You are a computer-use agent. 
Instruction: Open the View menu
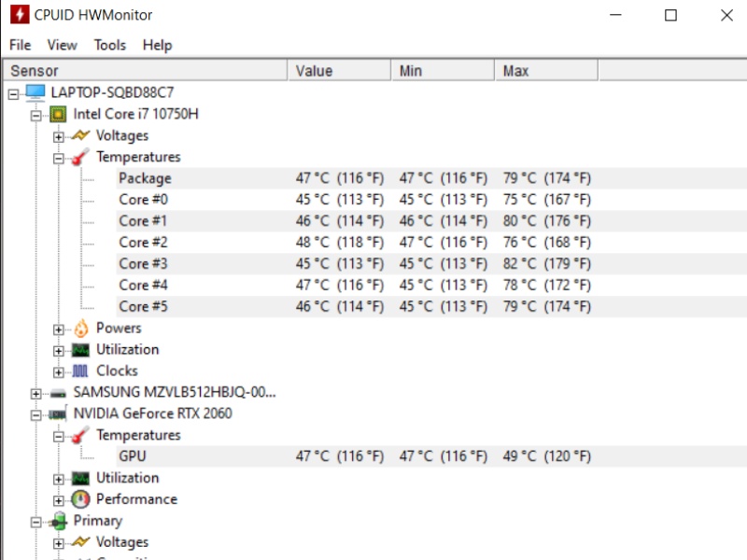coord(62,45)
